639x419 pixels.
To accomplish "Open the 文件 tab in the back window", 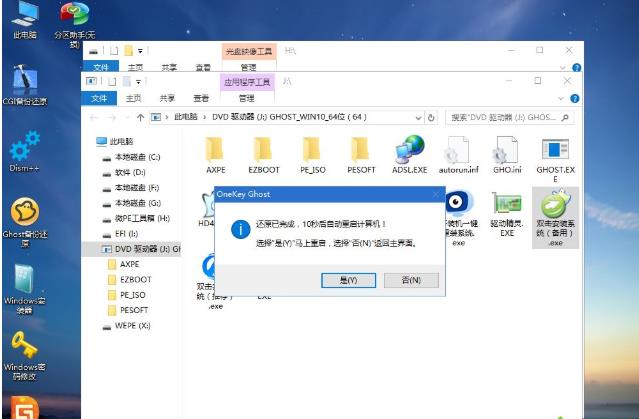I will [x=101, y=66].
